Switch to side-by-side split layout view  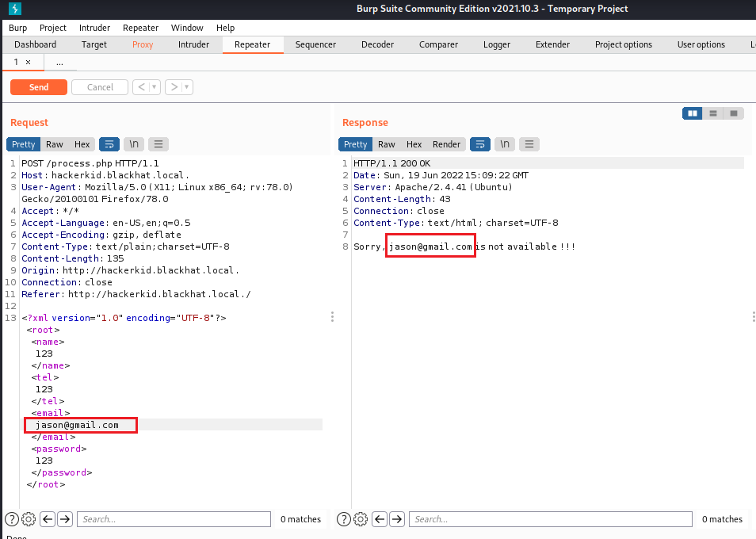[693, 113]
